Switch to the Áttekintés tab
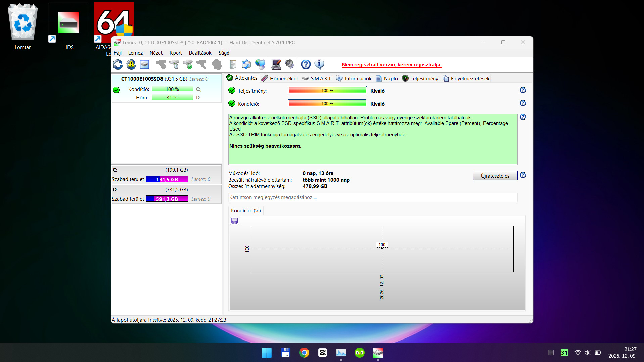Image resolution: width=644 pixels, height=362 pixels. coord(242,78)
